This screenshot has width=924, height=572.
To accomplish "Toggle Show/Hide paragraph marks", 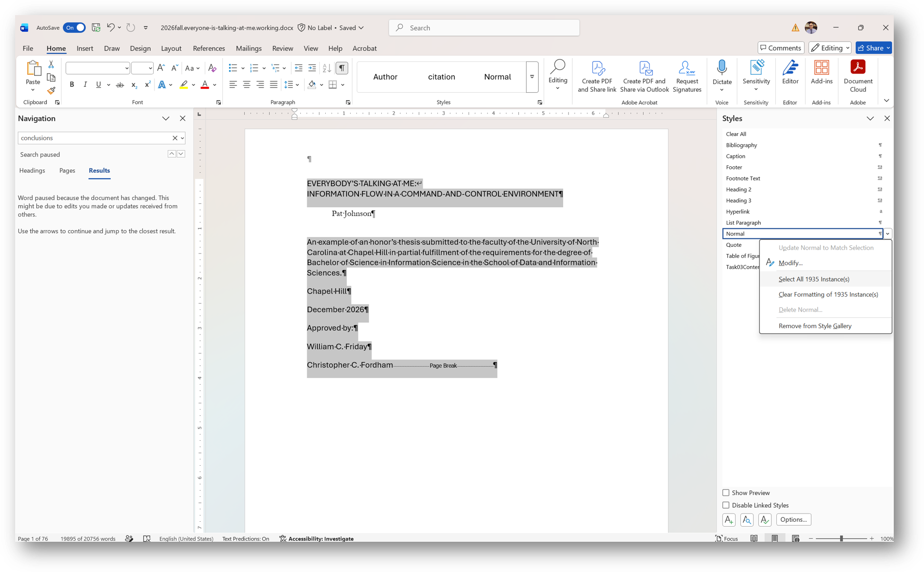I will [x=342, y=68].
